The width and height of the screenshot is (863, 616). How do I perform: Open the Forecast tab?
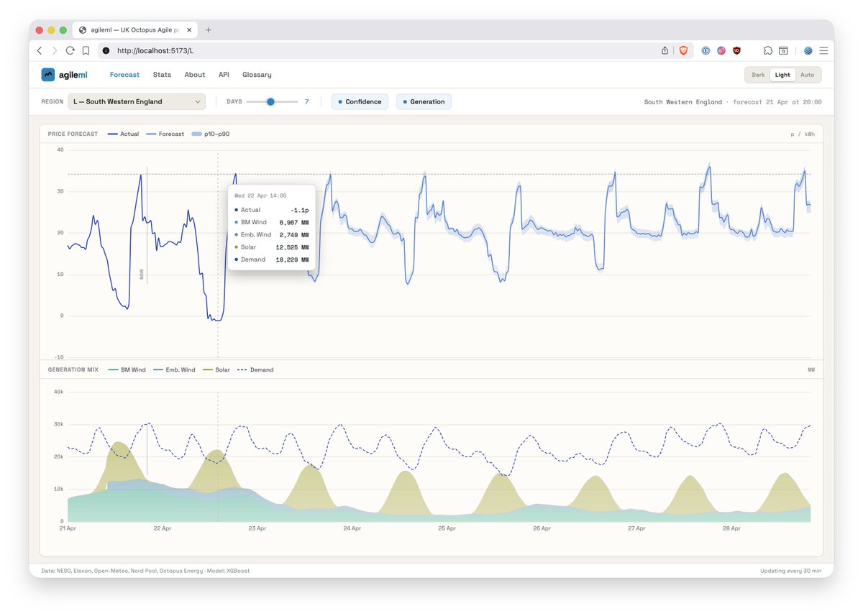(125, 75)
